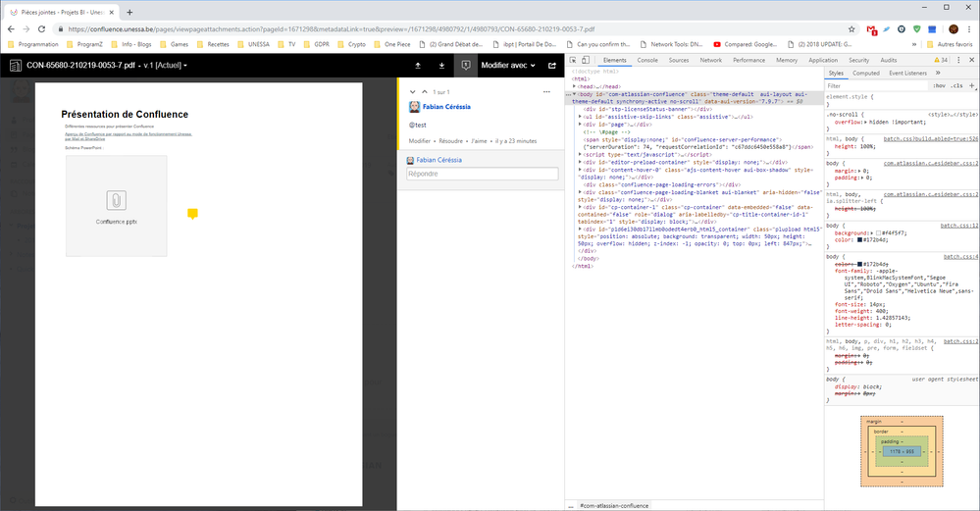Go to previous comment with up chevron
Image resolution: width=980 pixels, height=511 pixels.
click(425, 92)
